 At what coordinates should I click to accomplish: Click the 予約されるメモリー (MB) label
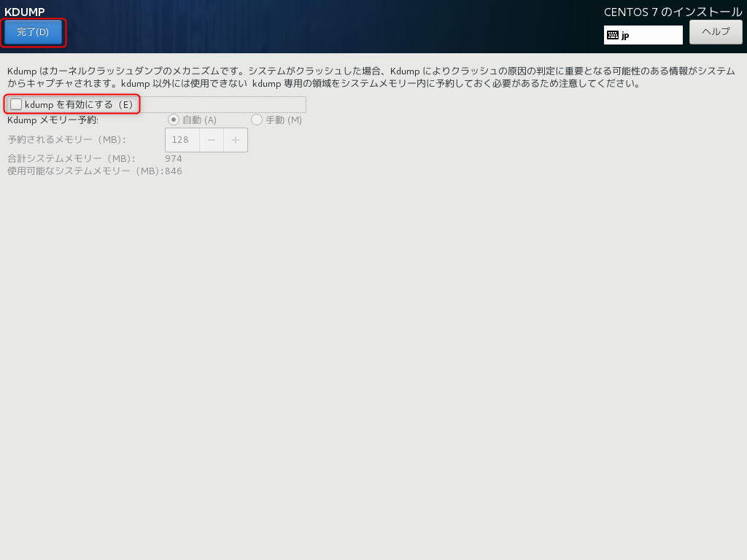click(66, 140)
